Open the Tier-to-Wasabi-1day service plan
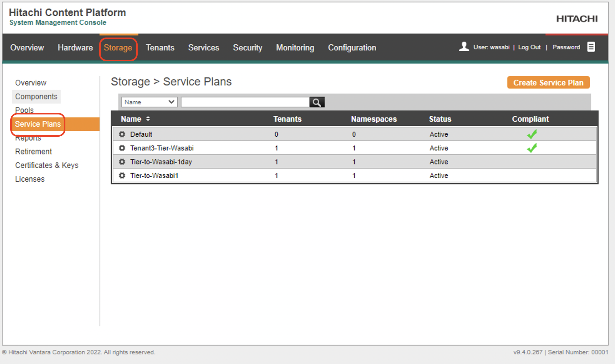 pos(161,162)
